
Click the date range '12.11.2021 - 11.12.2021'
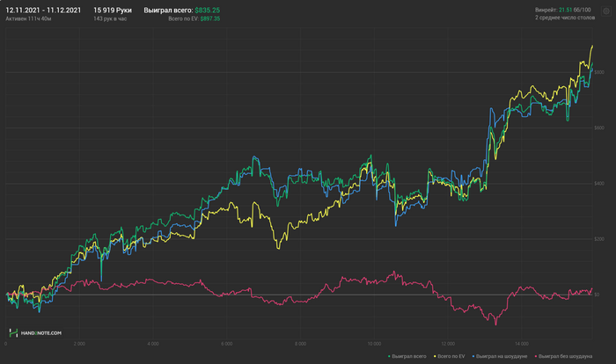click(x=43, y=11)
